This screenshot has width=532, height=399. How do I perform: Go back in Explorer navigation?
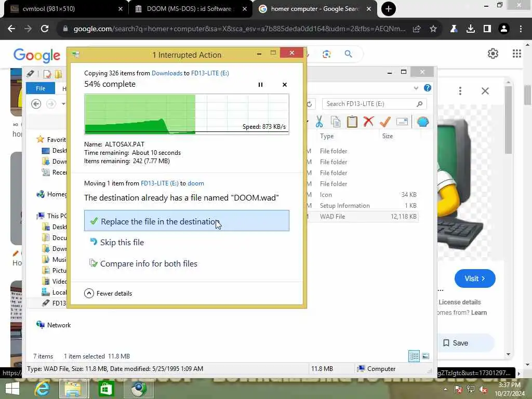click(x=36, y=103)
